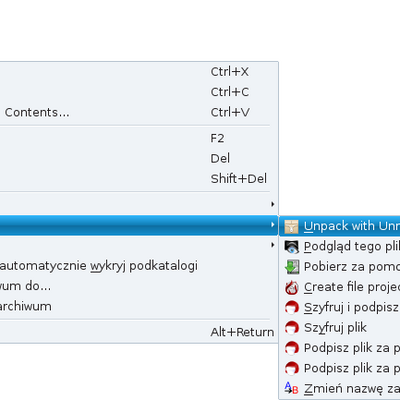Click the AB rename icon beside Zmień nazwę
Screen dimensions: 400x400
click(291, 388)
